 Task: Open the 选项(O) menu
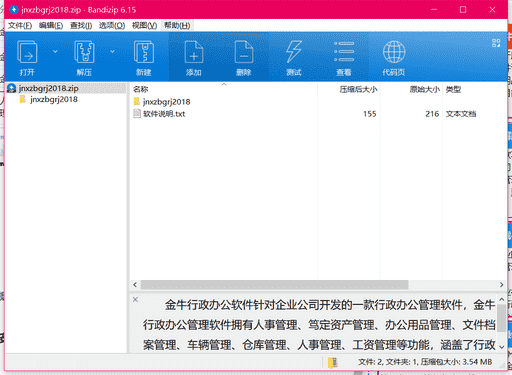112,25
